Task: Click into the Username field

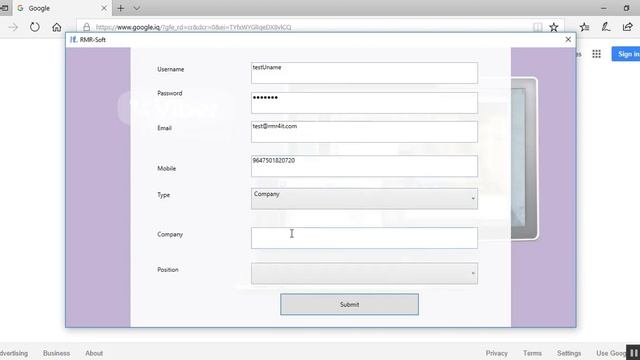Action: [x=364, y=73]
